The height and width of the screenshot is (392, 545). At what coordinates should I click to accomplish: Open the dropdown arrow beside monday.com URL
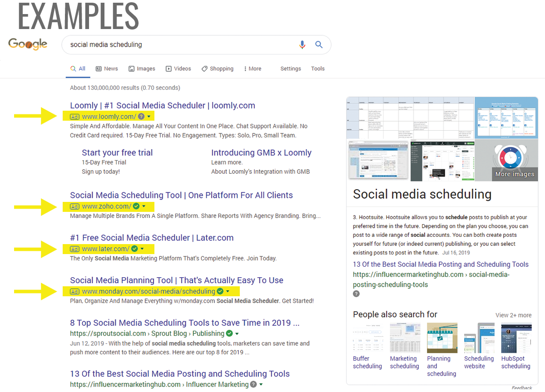(x=228, y=292)
